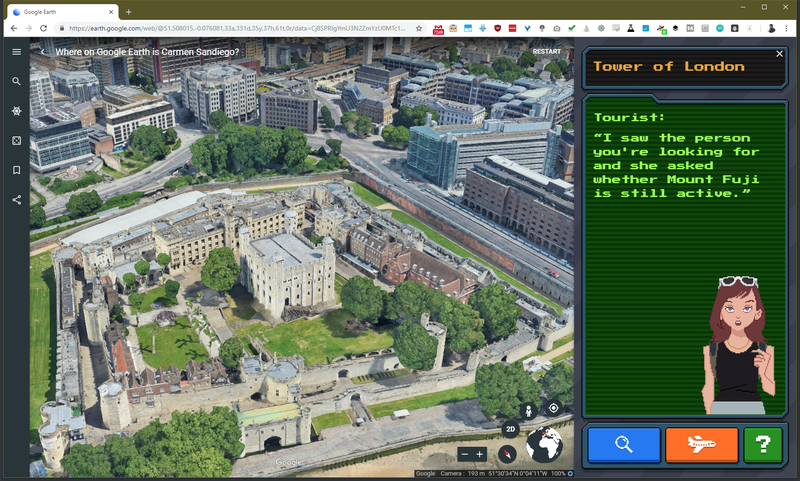This screenshot has width=800, height=481.
Task: Click the browser forward arrow
Action: click(x=29, y=29)
